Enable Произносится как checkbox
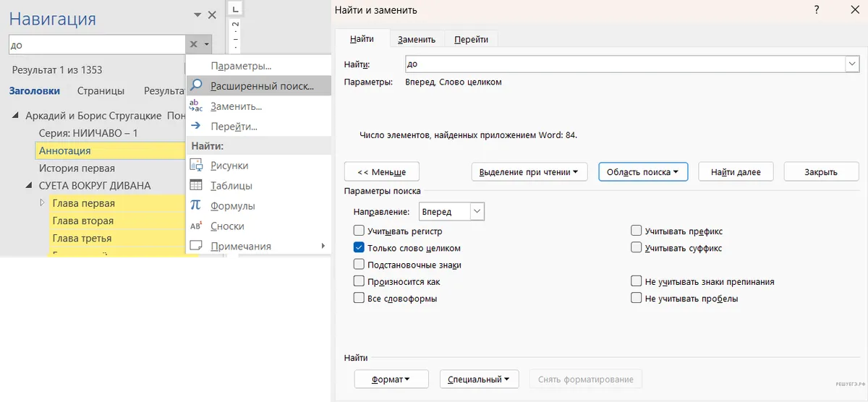Image resolution: width=868 pixels, height=402 pixels. 359,281
